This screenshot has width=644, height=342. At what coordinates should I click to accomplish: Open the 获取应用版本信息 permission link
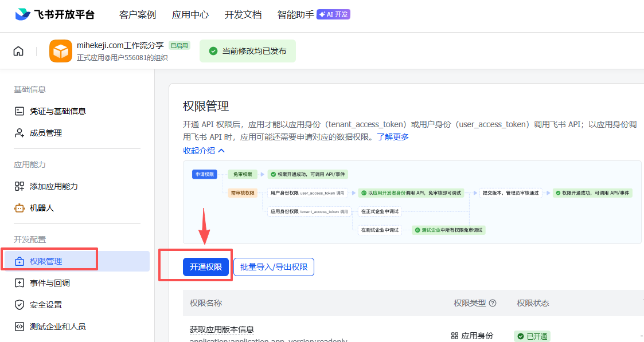222,329
